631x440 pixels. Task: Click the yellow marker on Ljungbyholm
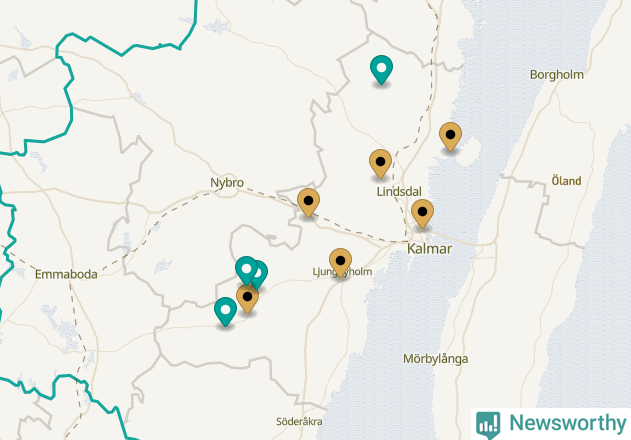click(x=340, y=263)
